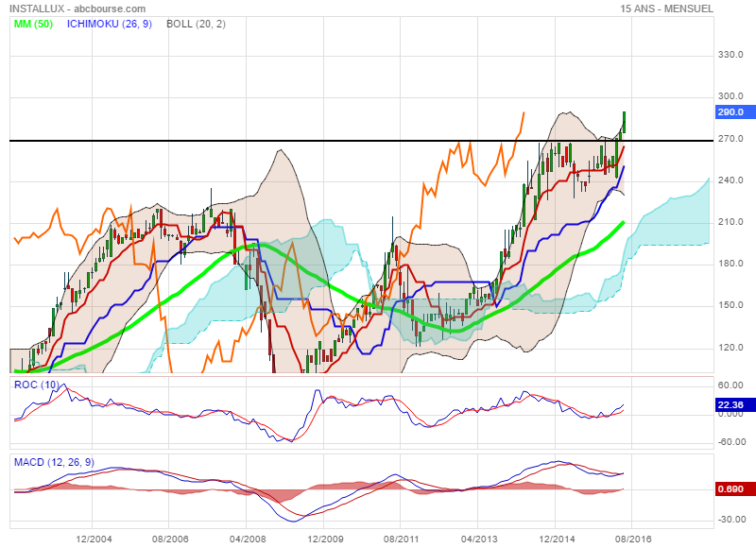Click the 12/2014 date axis label
Viewport: 756px width, 548px height.
click(x=557, y=539)
